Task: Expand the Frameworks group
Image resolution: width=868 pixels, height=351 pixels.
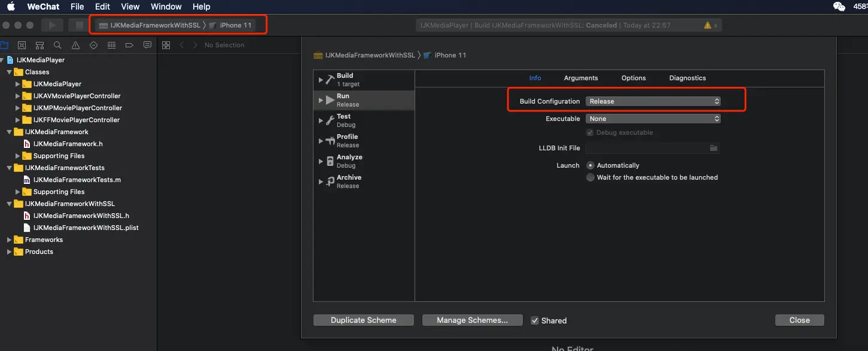Action: (9, 240)
